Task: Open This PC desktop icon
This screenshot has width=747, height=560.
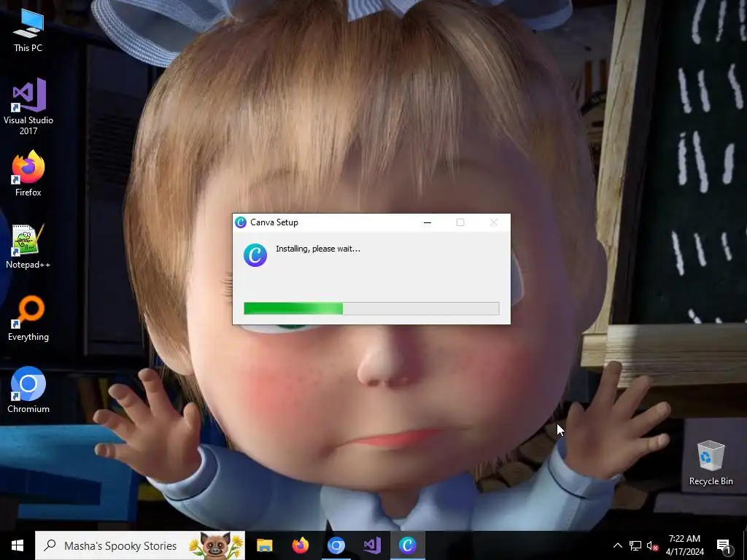Action: point(28,31)
